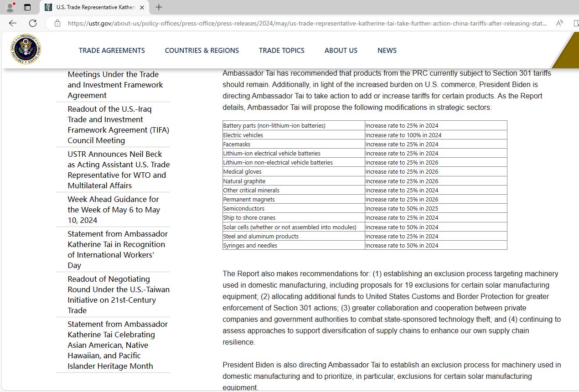579x392 pixels.
Task: Open the About Us menu
Action: (x=341, y=51)
